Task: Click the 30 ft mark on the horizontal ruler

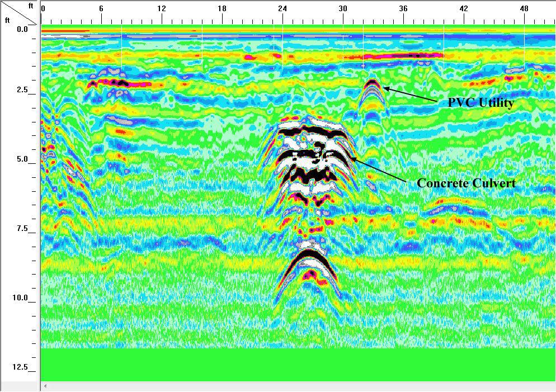Action: click(343, 8)
